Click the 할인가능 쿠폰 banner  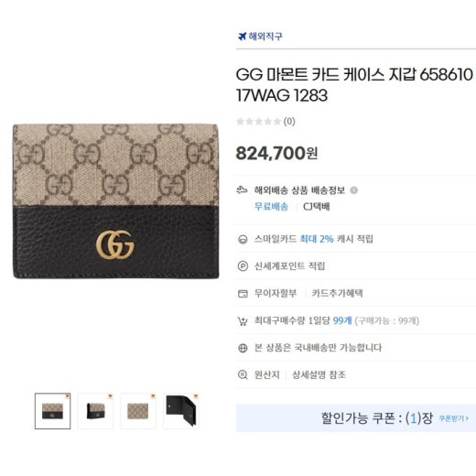356,418
